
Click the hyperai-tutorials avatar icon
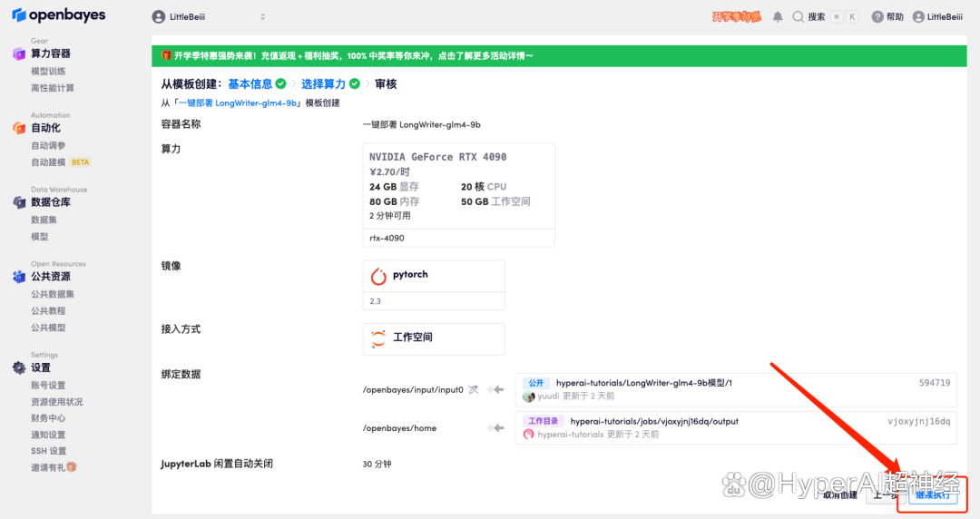pos(529,434)
